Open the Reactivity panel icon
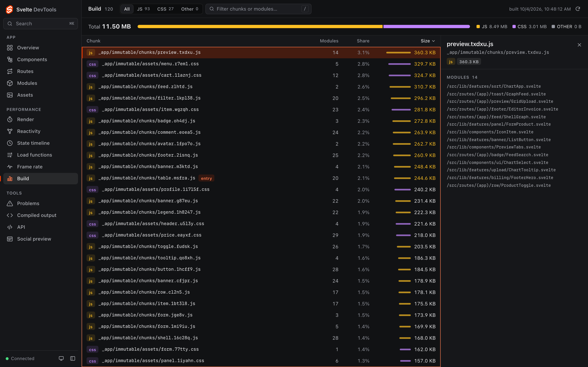 click(10, 131)
